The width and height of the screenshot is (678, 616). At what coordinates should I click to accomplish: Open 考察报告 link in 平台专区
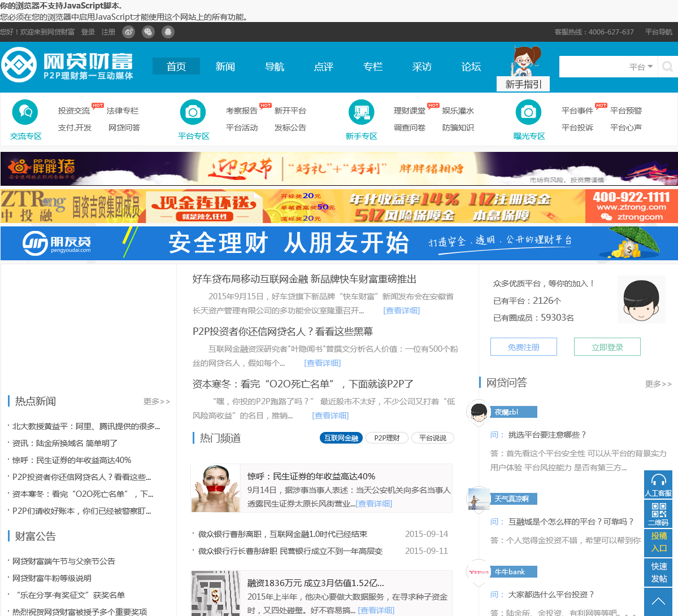242,111
